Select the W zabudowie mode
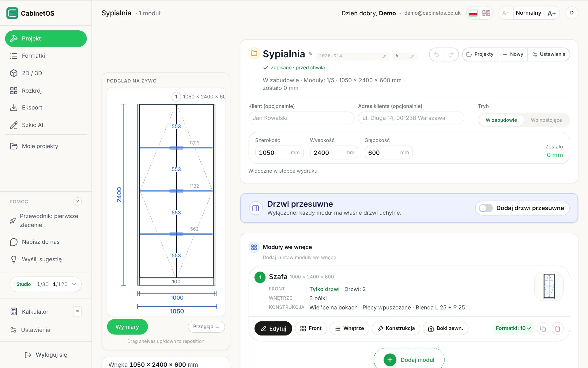 tap(501, 120)
